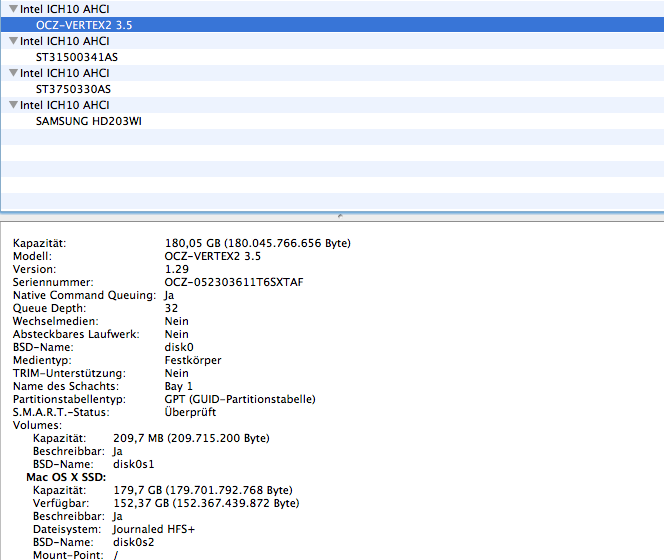The image size is (664, 560).
Task: Collapse the Intel ICH10 AHCI group containing SAMSUNG HD203WI
Action: (x=14, y=105)
